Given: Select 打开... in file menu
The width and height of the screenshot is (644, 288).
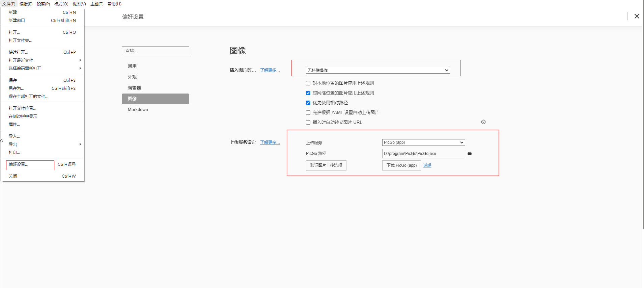Looking at the screenshot, I should (x=43, y=32).
